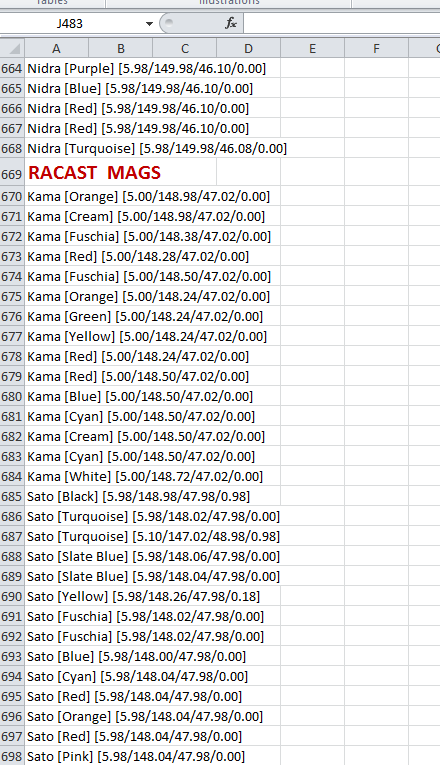This screenshot has width=440, height=765.
Task: Click Sato [Red] cell in row 695
Action: point(135,697)
